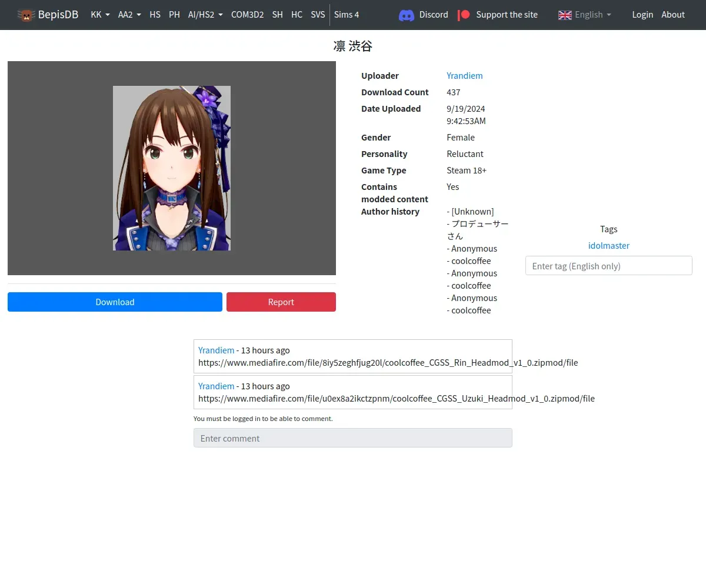Click the page title 凛 渋谷
Screen dimensions: 706x588
click(353, 46)
